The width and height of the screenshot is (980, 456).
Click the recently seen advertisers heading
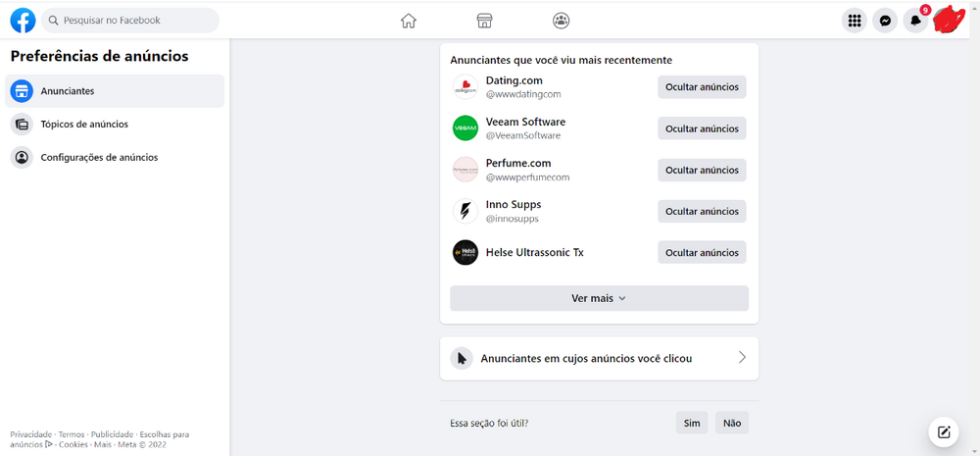point(562,60)
